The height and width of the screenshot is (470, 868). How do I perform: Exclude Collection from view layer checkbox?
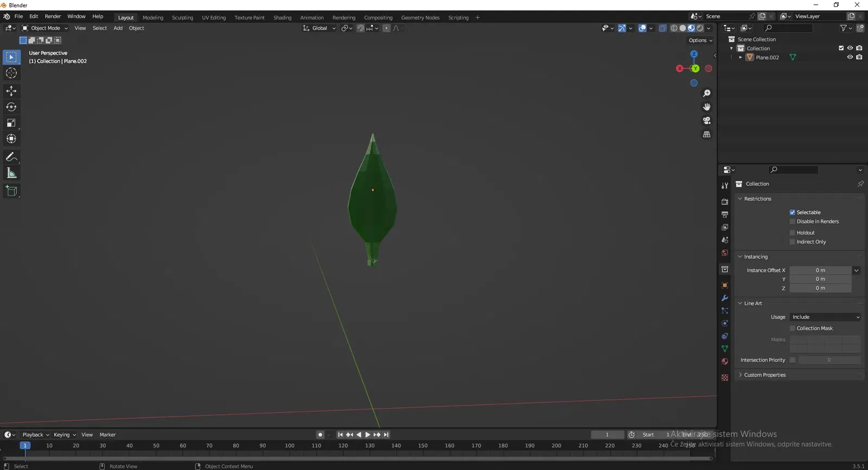841,48
